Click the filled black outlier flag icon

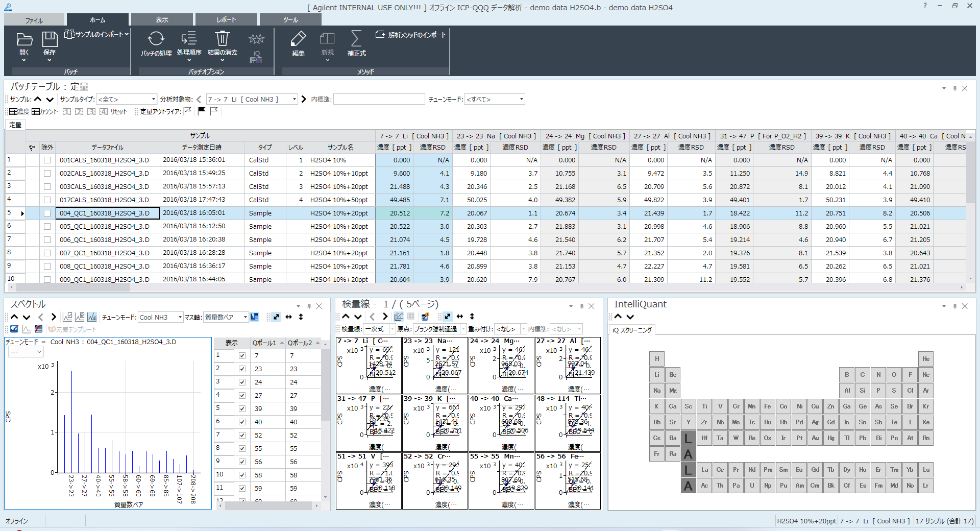(x=202, y=111)
